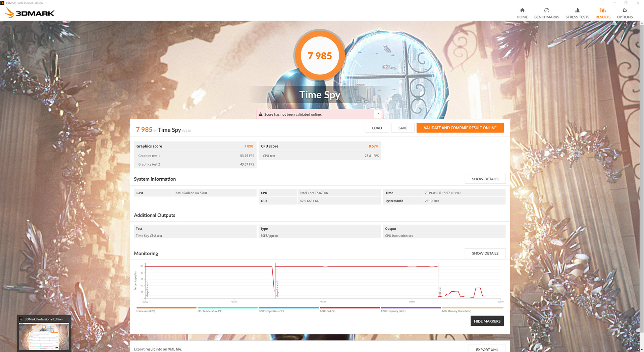Select the Graphics test 2 chart marker
This screenshot has height=352, width=644.
point(277,289)
